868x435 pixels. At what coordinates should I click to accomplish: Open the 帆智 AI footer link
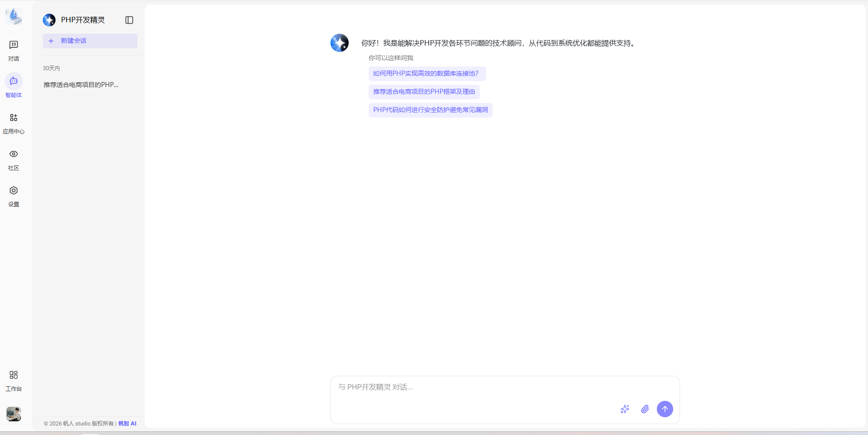(x=127, y=424)
